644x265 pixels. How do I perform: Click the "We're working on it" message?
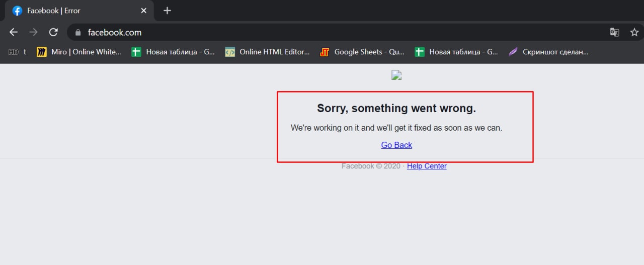point(396,128)
